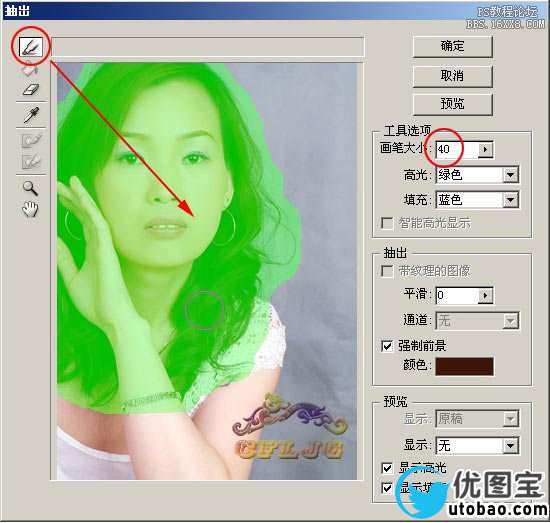550x523 pixels.
Task: Pick the Eyedropper tool
Action: (x=31, y=115)
